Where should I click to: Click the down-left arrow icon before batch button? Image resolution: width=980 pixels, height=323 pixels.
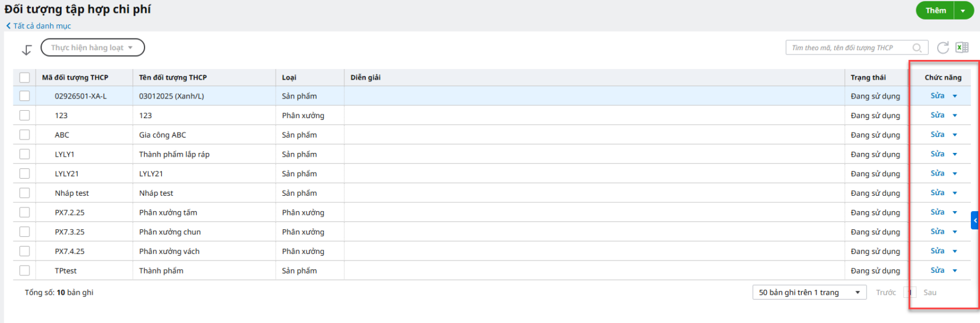[x=26, y=50]
